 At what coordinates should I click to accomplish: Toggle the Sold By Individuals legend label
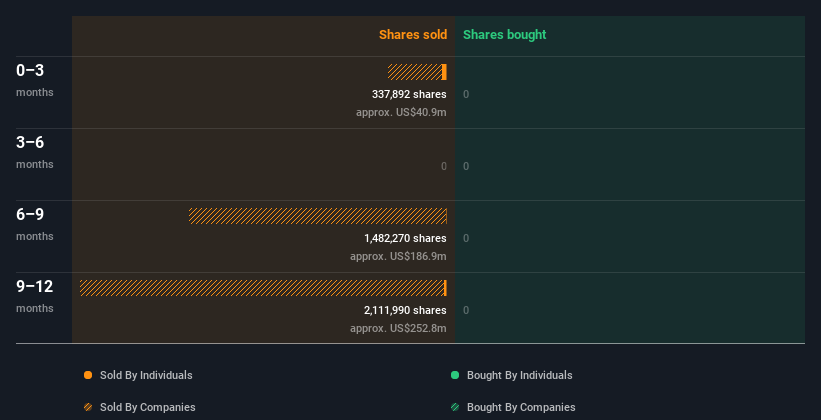(146, 375)
